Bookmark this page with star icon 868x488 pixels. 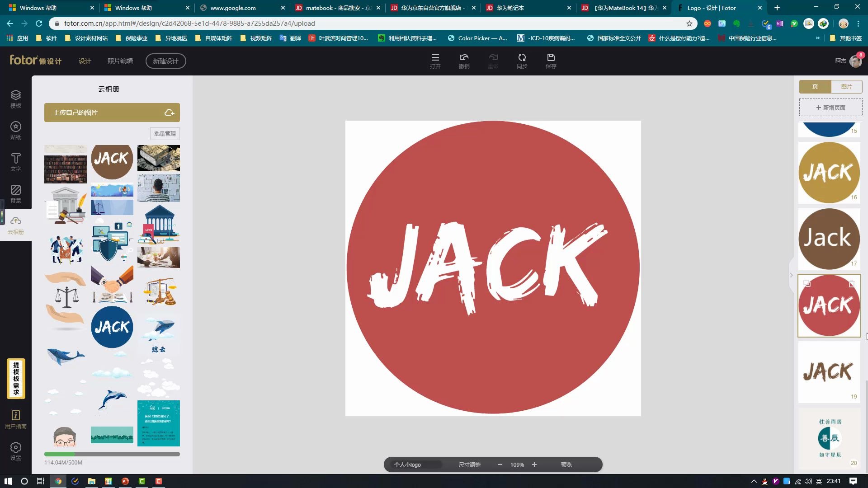(x=689, y=23)
